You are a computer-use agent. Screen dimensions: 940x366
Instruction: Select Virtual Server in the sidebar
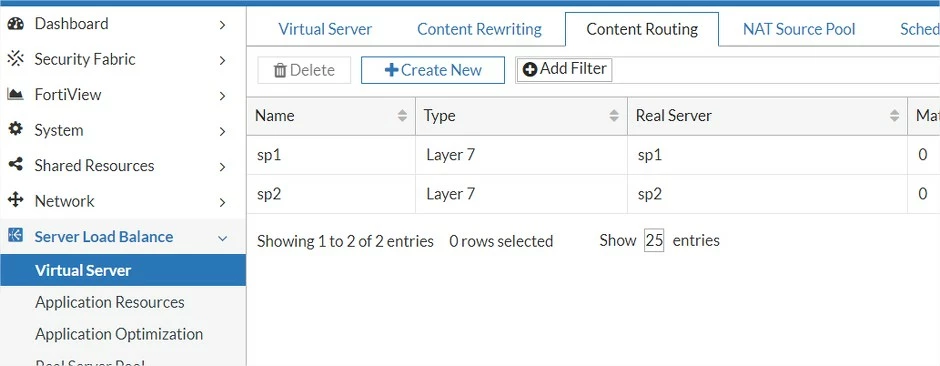(x=123, y=270)
